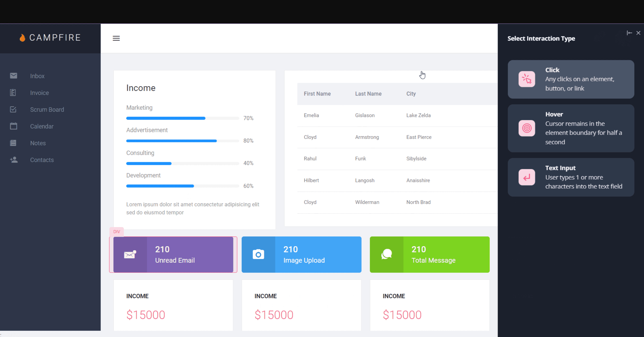Open Scrum Board via the checkmark icon
The height and width of the screenshot is (337, 644).
tap(14, 109)
